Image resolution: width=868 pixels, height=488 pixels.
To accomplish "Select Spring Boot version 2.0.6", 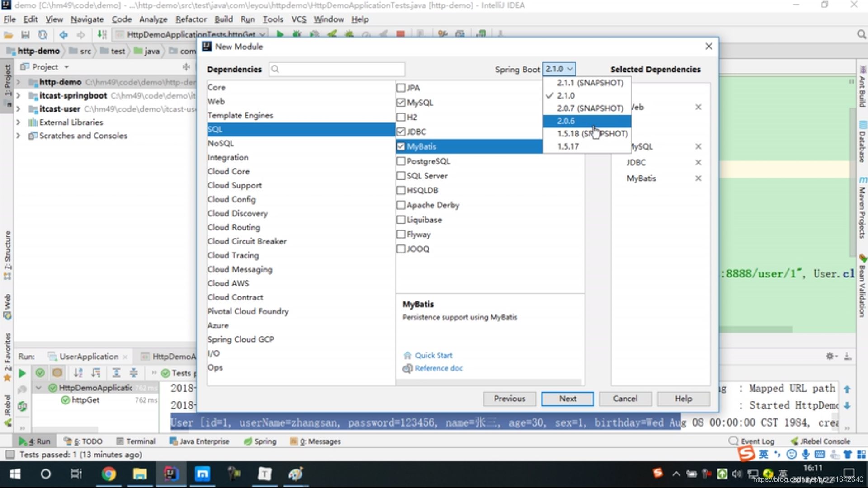I will coord(587,121).
